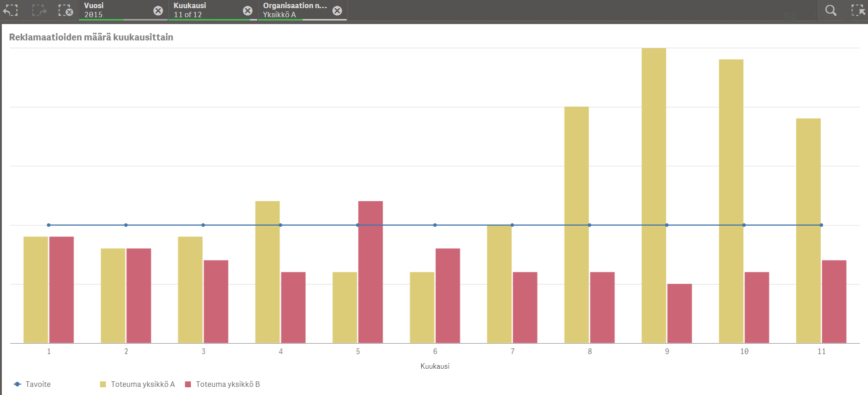Select month 3 on the axis
The height and width of the screenshot is (395, 868).
coord(203,351)
